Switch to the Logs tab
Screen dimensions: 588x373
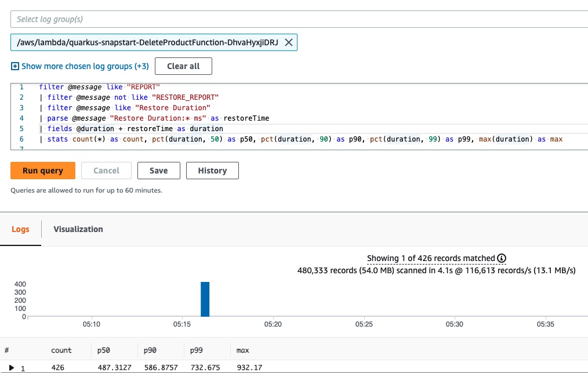pyautogui.click(x=20, y=229)
